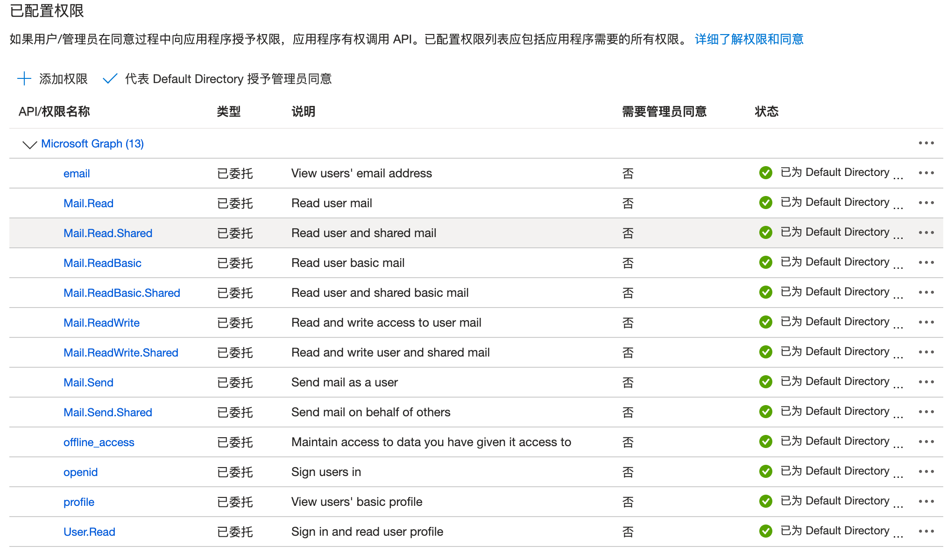Open the Mail.ReadWrite permission link
The width and height of the screenshot is (947, 560).
[101, 323]
